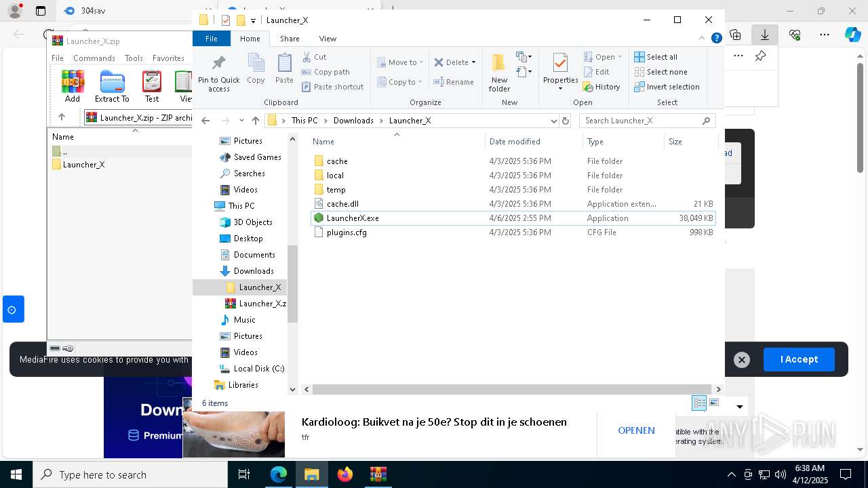The height and width of the screenshot is (488, 868).
Task: Select the temp folder
Action: coord(513,190)
